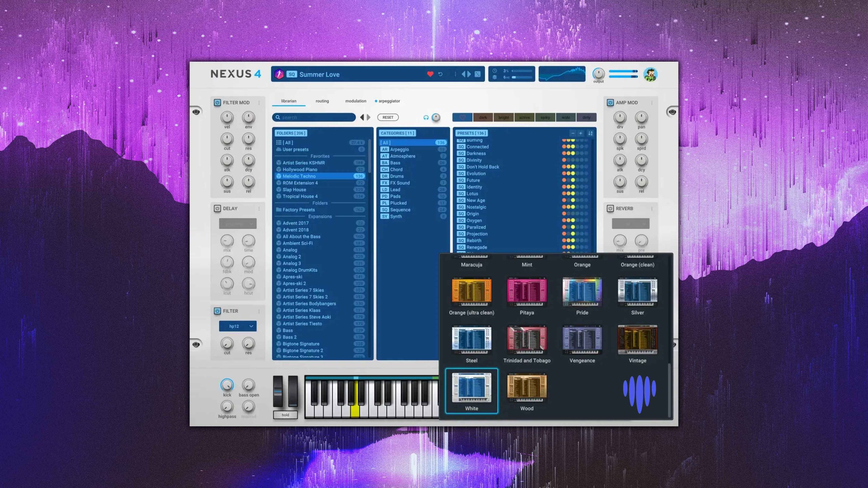Open Filter Mod three-dot menu
This screenshot has width=868, height=488.
pos(259,103)
